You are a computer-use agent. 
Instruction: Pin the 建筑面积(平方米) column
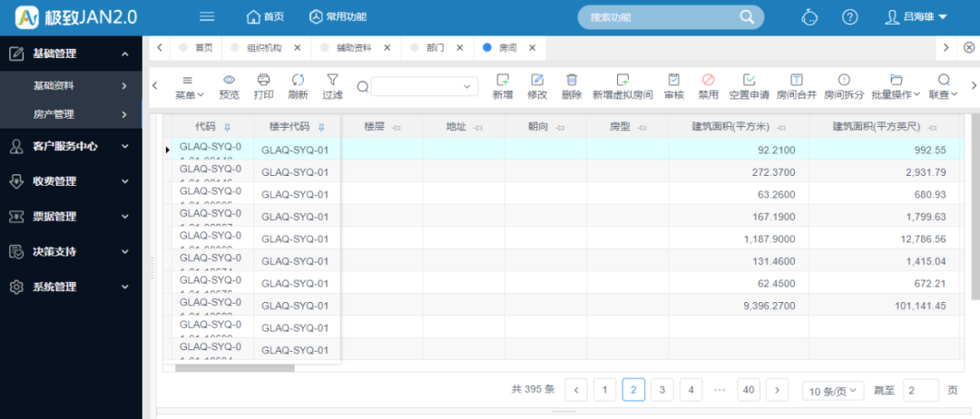pos(781,127)
